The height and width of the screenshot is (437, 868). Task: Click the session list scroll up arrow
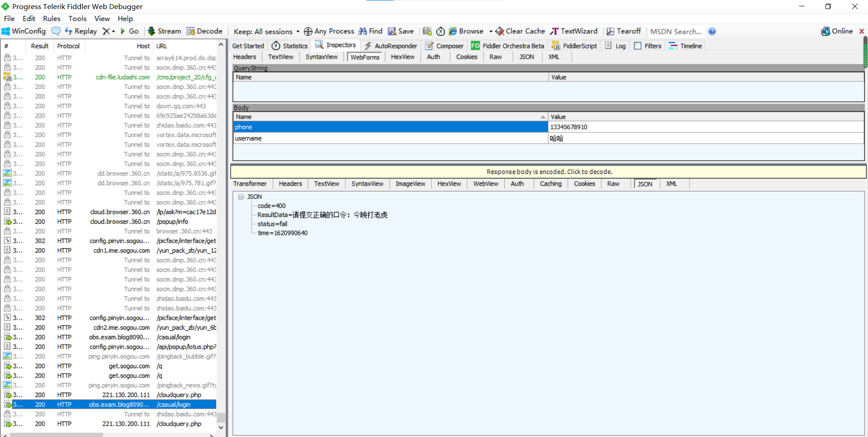click(x=221, y=45)
